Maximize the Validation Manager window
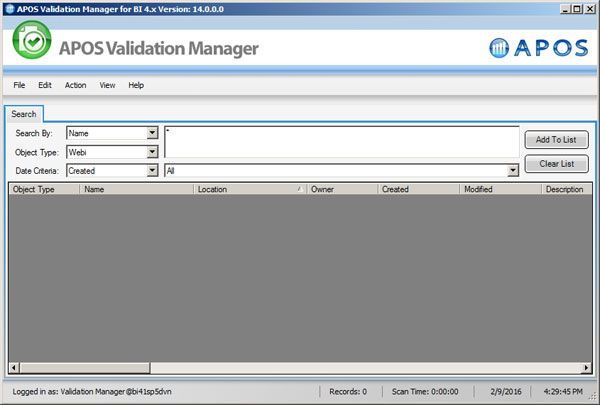This screenshot has height=405, width=600. [577, 9]
